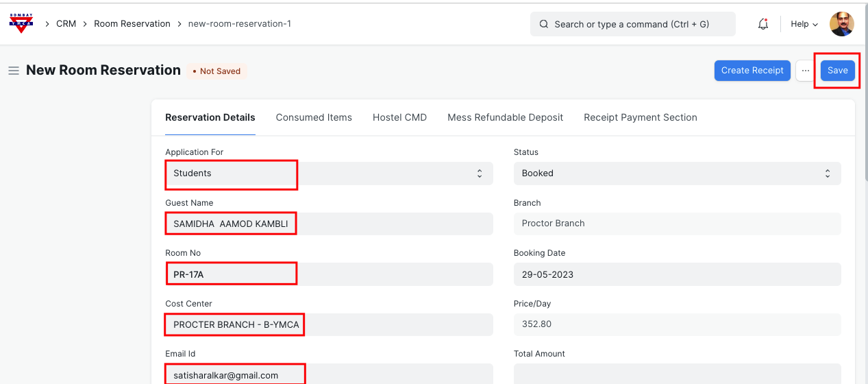This screenshot has height=384, width=868.
Task: Open the Receipt Payment Section tab
Action: [x=640, y=117]
